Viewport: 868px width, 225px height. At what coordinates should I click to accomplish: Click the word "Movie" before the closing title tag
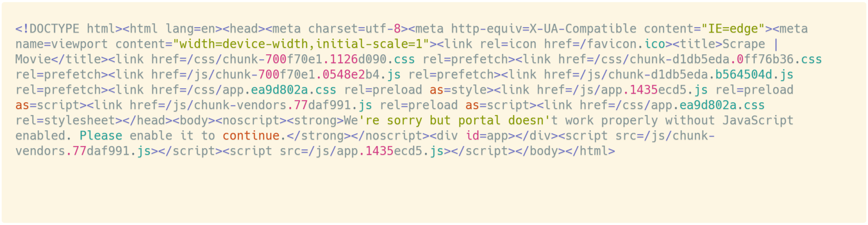tap(33, 59)
